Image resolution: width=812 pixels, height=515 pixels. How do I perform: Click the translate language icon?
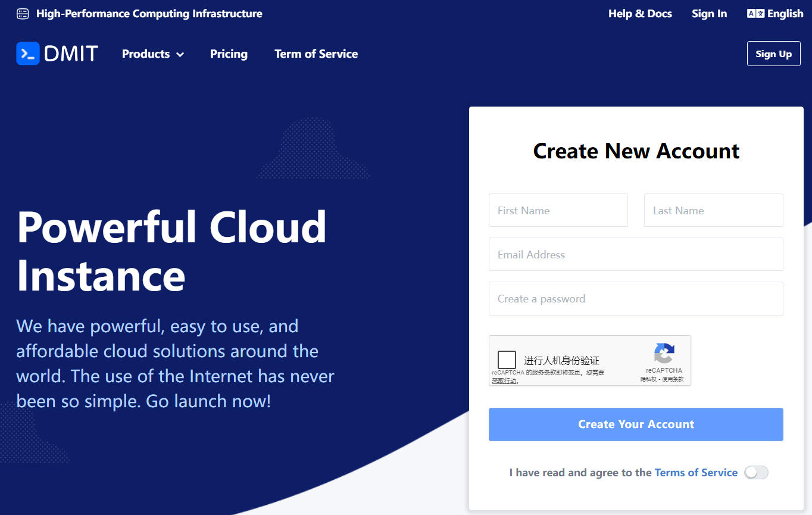pos(755,14)
